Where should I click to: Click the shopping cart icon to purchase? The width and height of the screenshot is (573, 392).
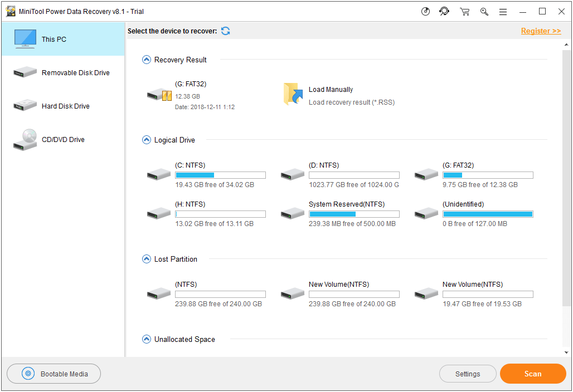[x=464, y=11]
